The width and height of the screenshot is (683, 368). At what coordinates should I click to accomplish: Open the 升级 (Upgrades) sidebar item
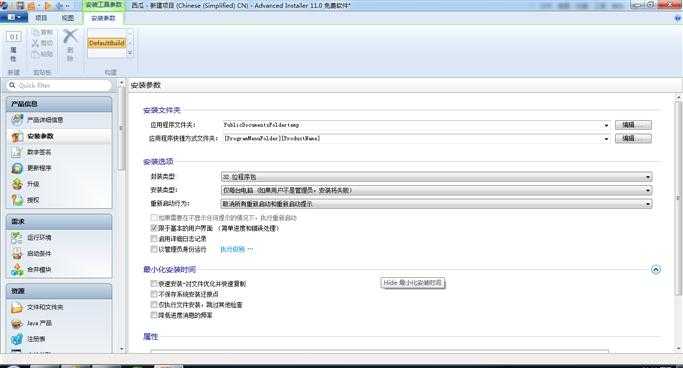(59, 184)
